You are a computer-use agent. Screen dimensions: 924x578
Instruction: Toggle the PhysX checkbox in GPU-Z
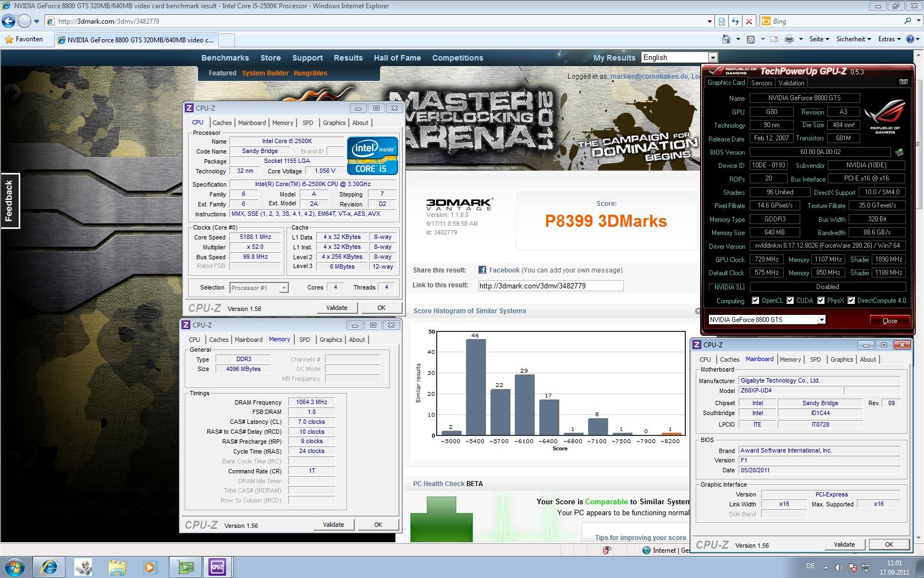(x=821, y=301)
